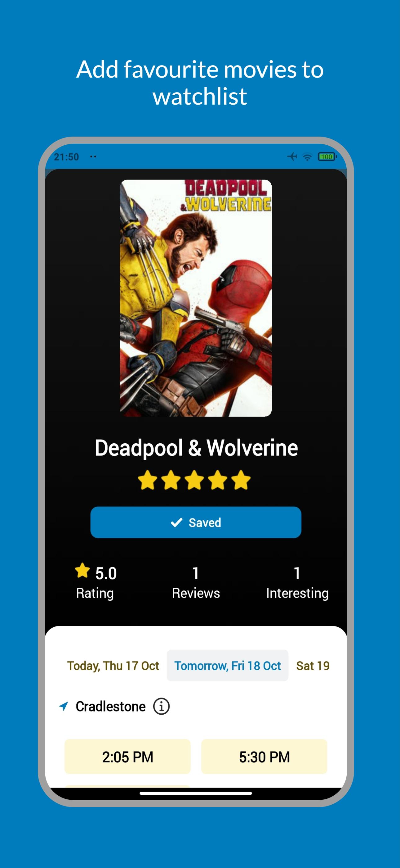400x868 pixels.
Task: Select the Today, Thu 17 Oct tab
Action: click(113, 666)
